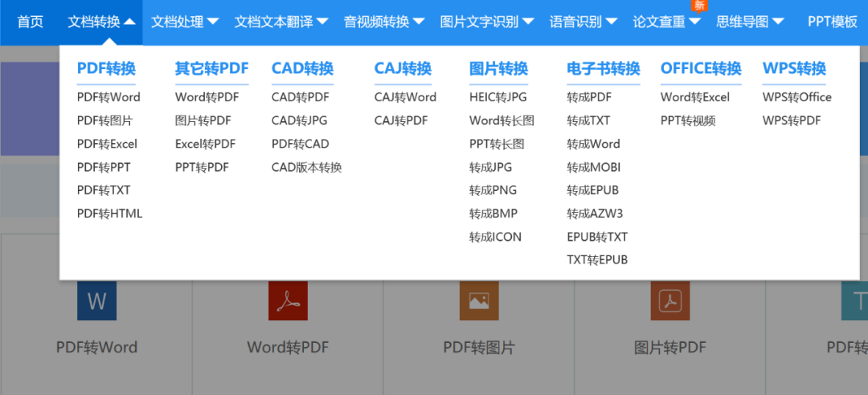Select the 图片转换 column heading
The height and width of the screenshot is (395, 868).
[499, 69]
